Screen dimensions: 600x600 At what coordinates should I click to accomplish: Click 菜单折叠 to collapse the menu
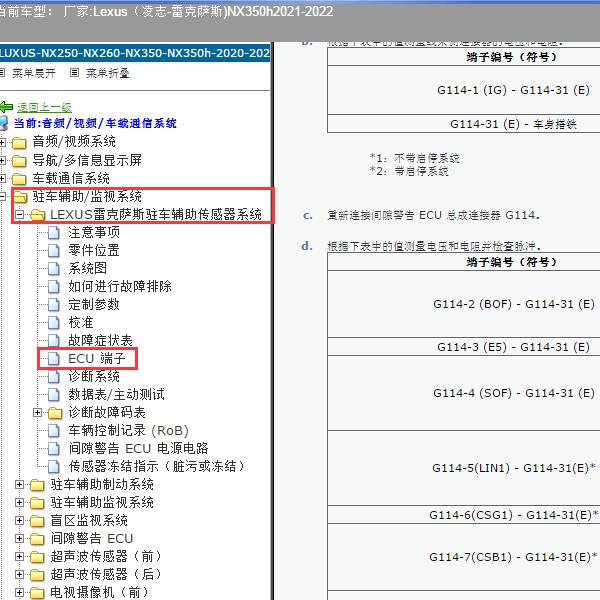(108, 73)
